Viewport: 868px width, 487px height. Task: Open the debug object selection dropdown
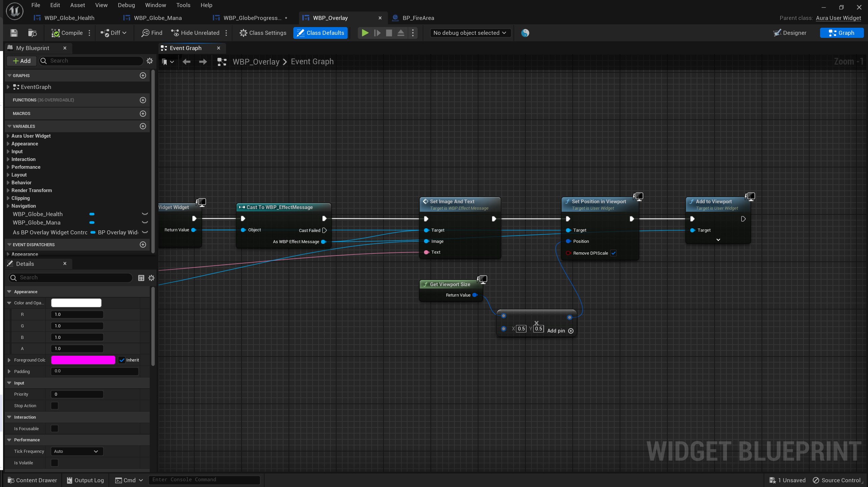470,33
